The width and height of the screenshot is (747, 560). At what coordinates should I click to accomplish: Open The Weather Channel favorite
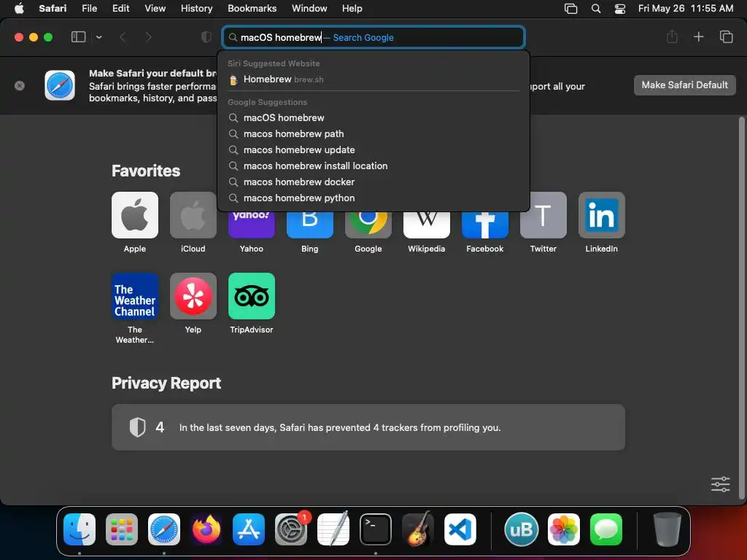coord(135,296)
